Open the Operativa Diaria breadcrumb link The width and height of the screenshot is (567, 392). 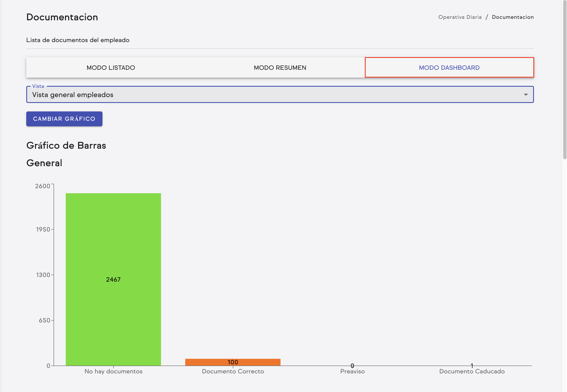tap(460, 17)
